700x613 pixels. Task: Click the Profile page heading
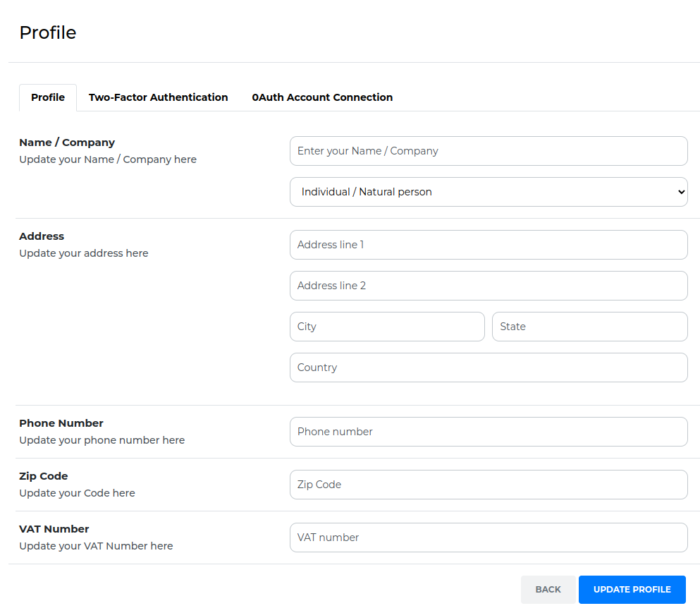48,32
